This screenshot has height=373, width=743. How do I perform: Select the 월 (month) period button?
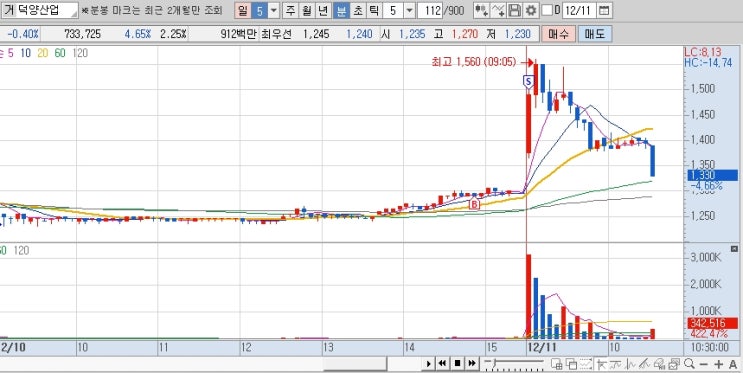pos(307,10)
